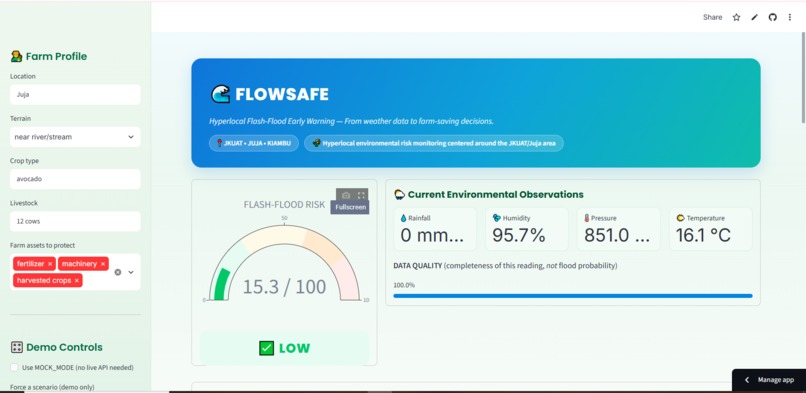Click the Demo Controls heading

coord(57,347)
